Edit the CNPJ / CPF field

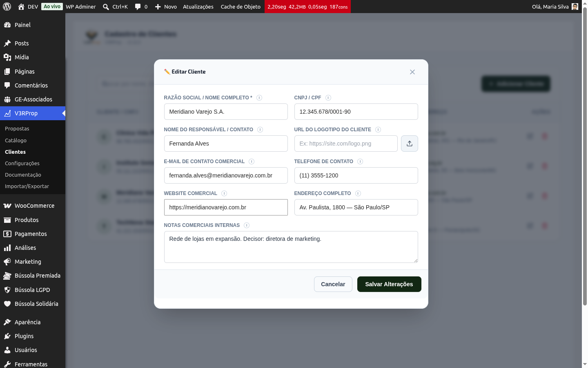tap(356, 112)
